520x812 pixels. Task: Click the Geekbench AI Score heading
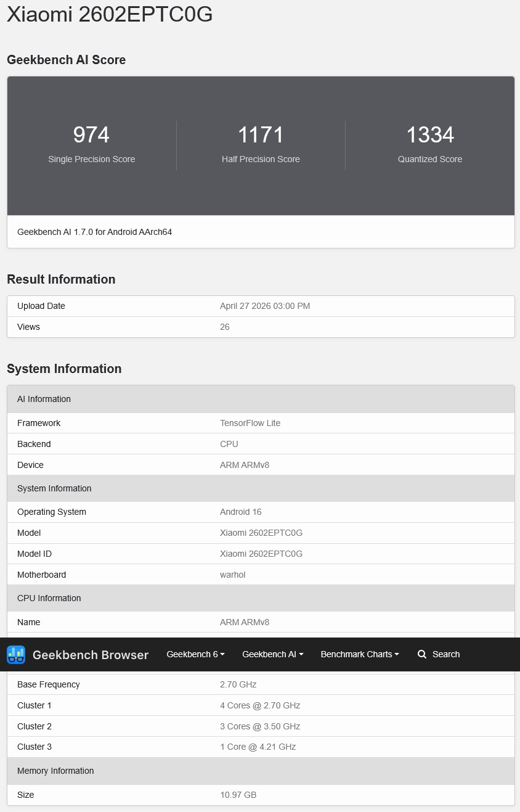(67, 60)
